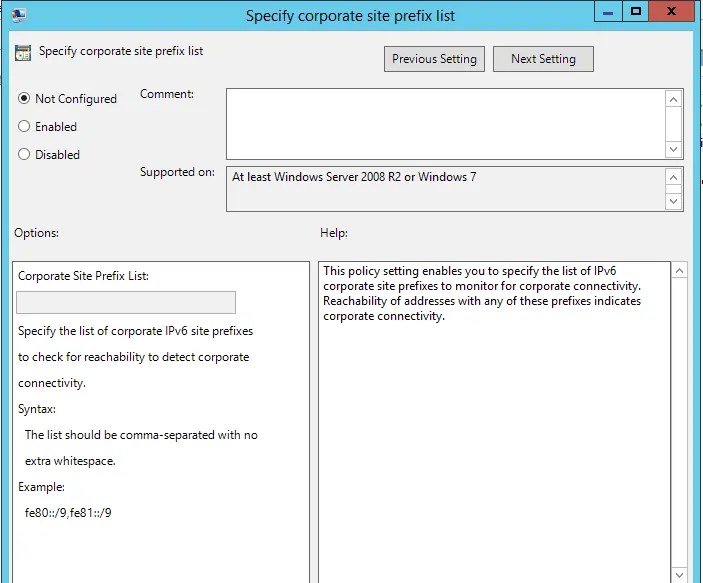Click the 'Supported on:' label
Viewport: 703px width, 583px height.
click(x=177, y=172)
